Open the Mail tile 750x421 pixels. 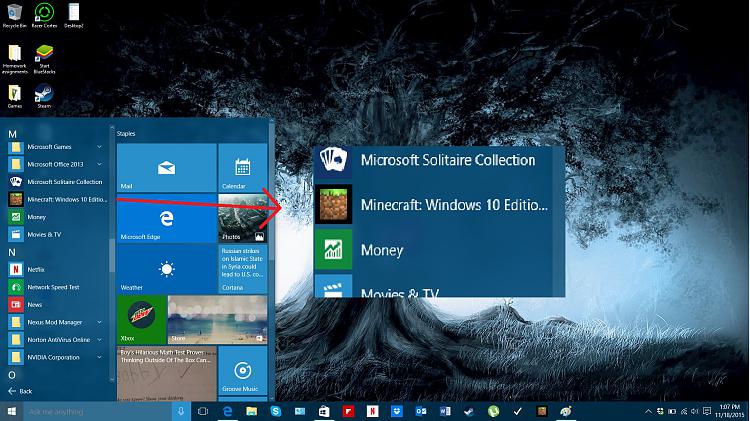166,167
